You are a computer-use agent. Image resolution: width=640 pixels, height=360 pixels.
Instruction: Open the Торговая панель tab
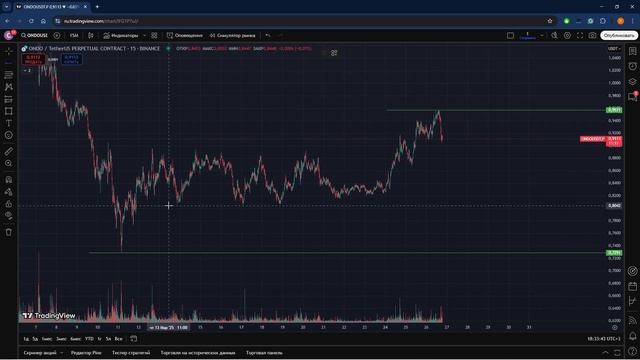point(264,353)
